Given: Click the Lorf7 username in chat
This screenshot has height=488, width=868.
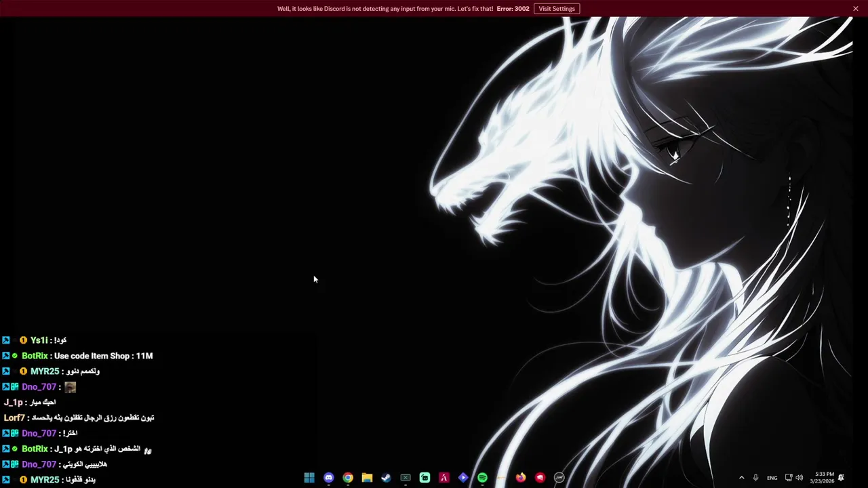Looking at the screenshot, I should [x=14, y=418].
